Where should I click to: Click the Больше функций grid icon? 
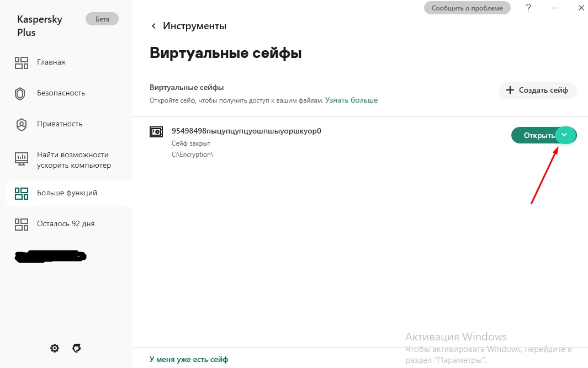coord(22,193)
